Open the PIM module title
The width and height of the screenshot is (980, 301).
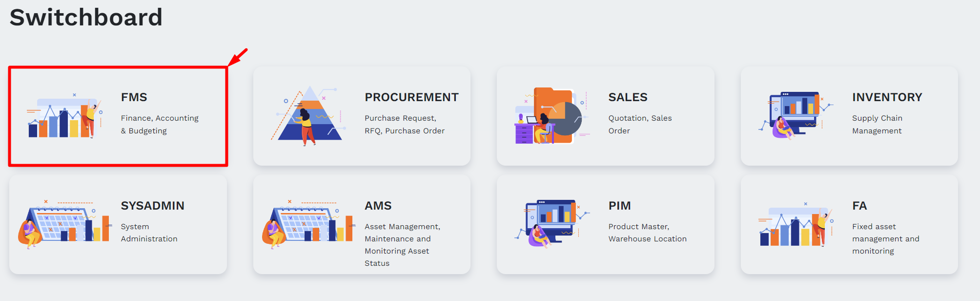(619, 206)
